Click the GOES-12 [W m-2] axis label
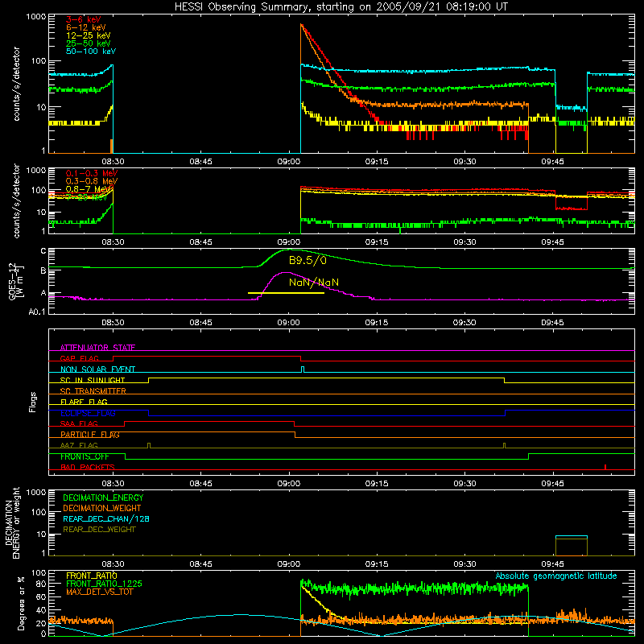 (16, 281)
